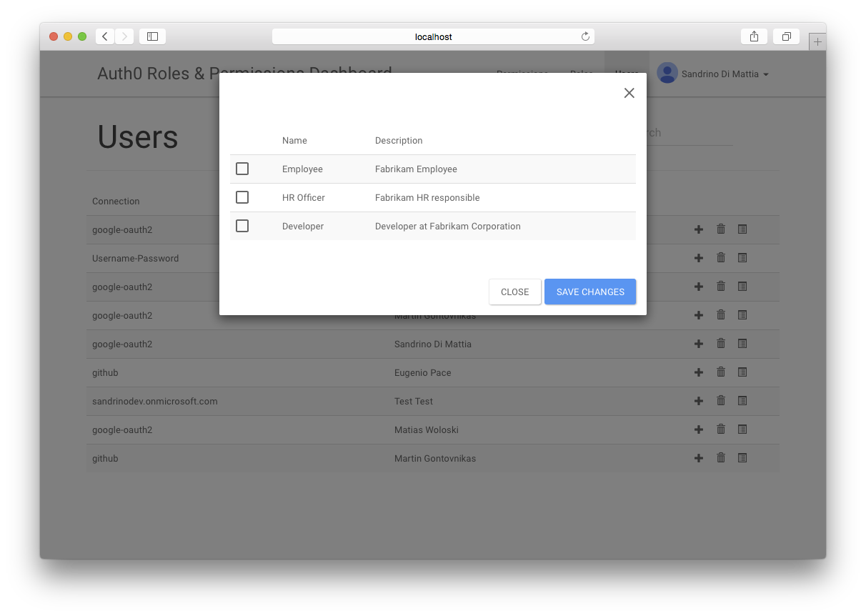Show all tabs overview
Screen dimensions: 866x616
point(786,36)
